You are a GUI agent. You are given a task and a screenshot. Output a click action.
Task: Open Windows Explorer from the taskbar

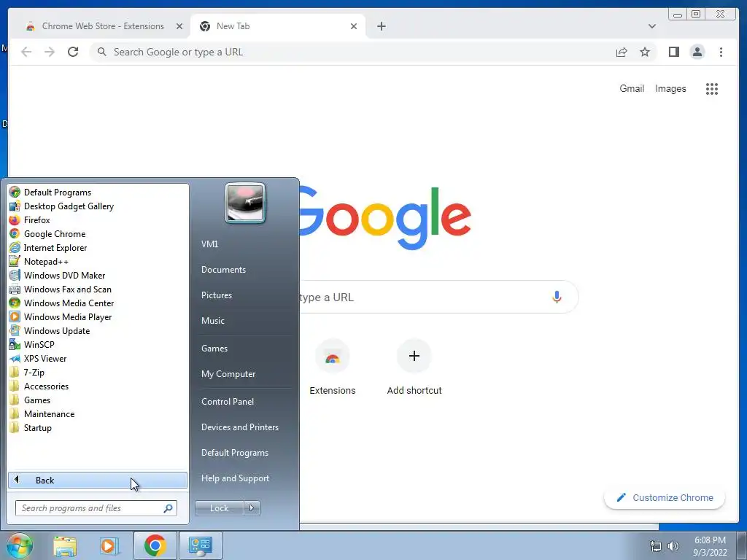tap(65, 545)
